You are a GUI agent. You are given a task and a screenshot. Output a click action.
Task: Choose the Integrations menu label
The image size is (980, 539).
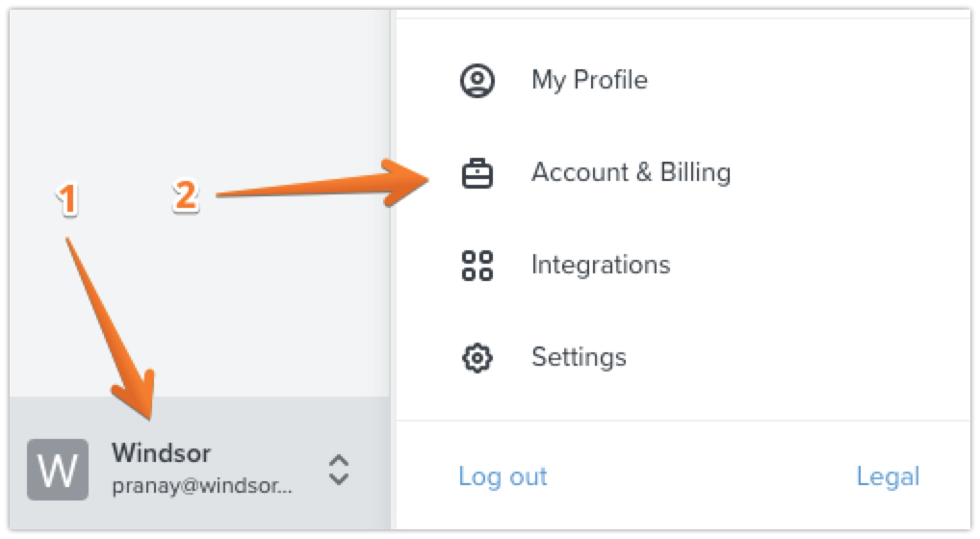click(601, 265)
